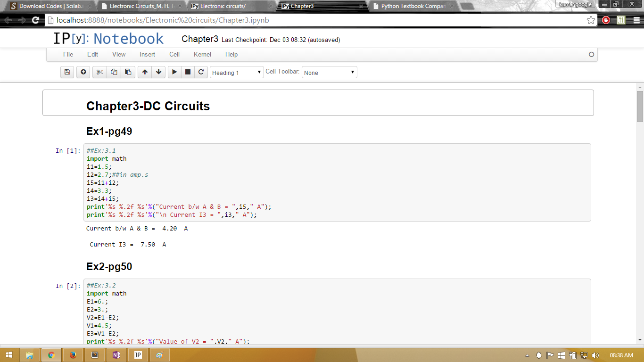Select the Ex1-pg49 heading

point(109,132)
